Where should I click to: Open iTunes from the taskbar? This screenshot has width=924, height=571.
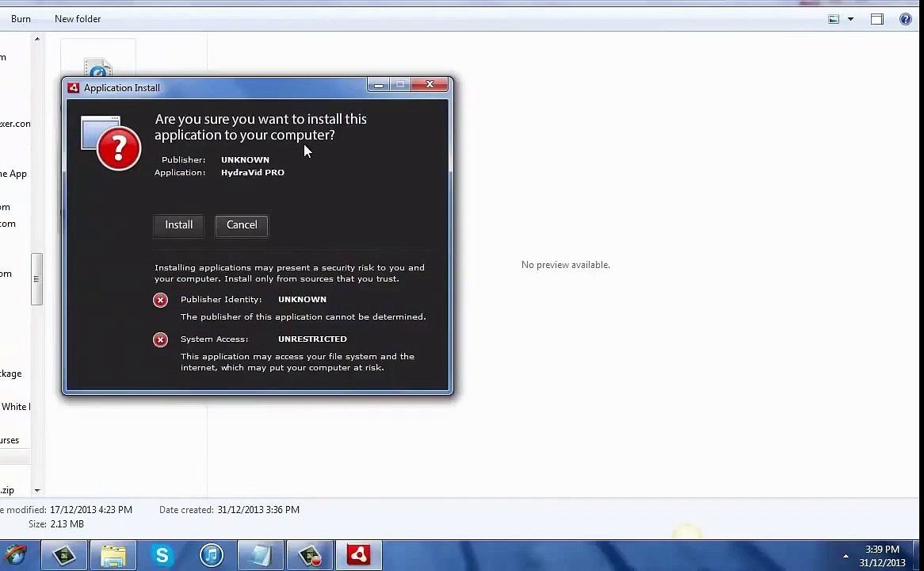212,555
